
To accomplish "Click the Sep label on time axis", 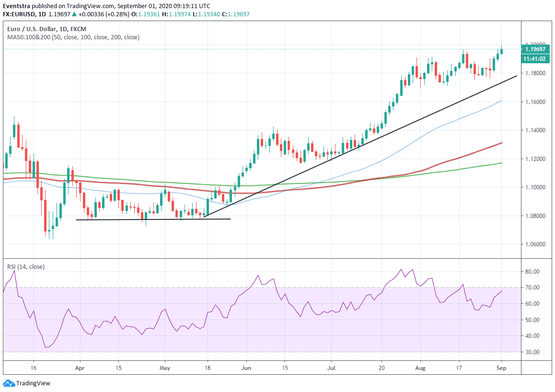I will tap(502, 369).
